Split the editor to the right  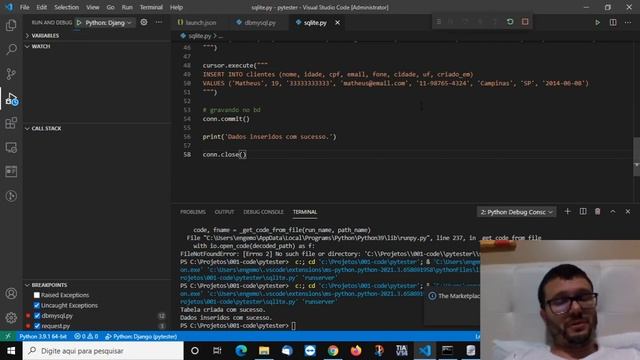(x=613, y=22)
